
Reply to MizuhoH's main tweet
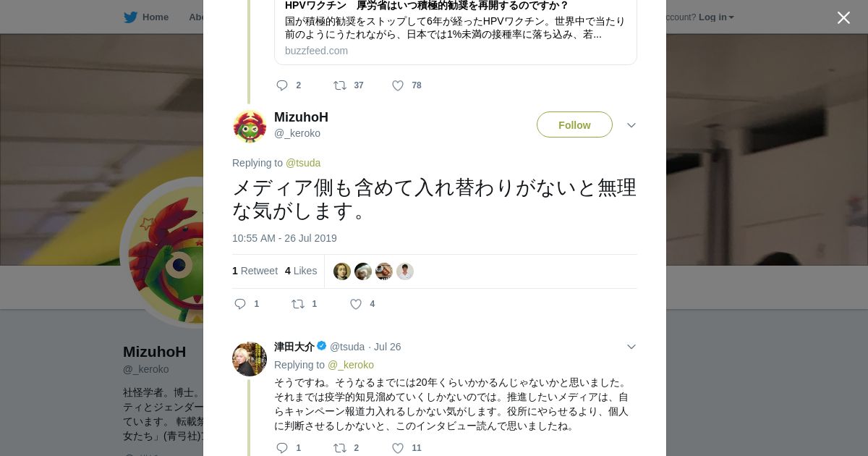[x=241, y=304]
